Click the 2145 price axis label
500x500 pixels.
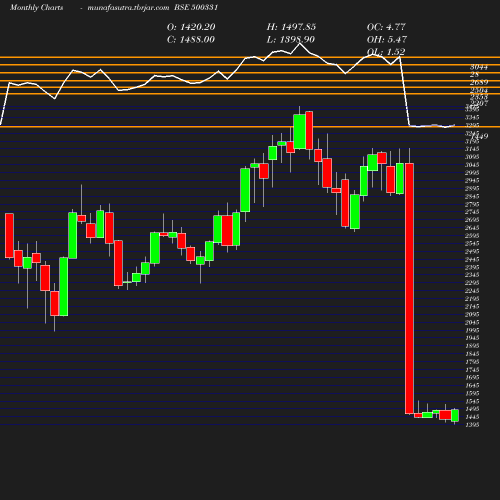coord(472,306)
